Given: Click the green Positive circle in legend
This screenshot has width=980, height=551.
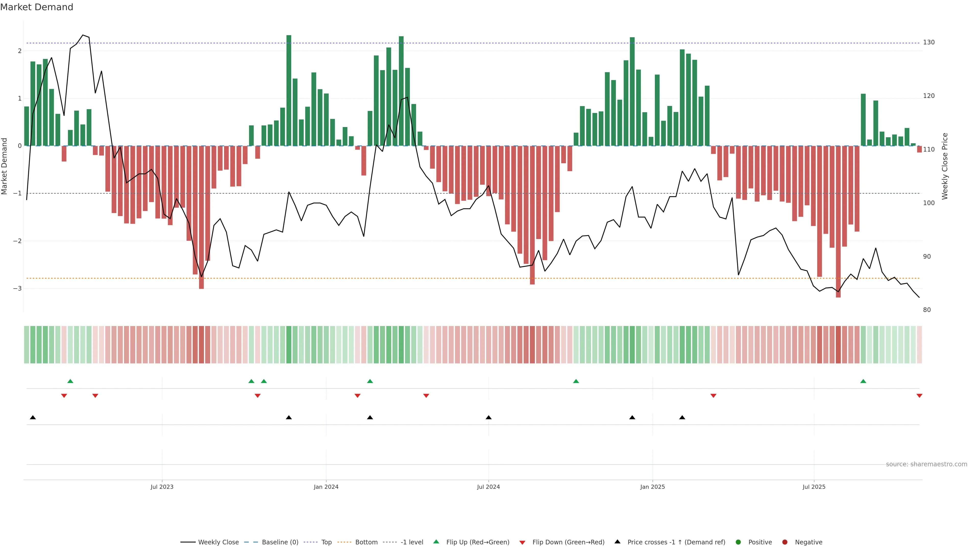Looking at the screenshot, I should click(738, 542).
